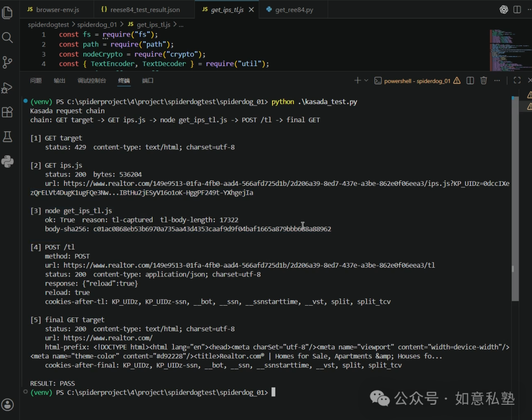Image resolution: width=532 pixels, height=420 pixels.
Task: Click the cookies-after-tl line
Action: coord(218,302)
